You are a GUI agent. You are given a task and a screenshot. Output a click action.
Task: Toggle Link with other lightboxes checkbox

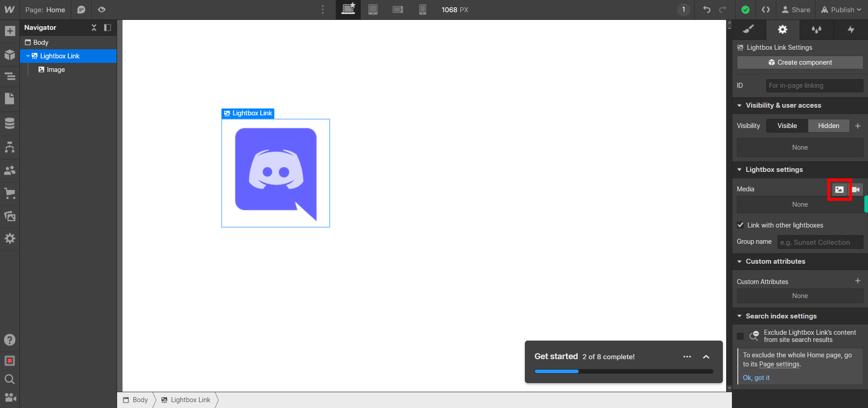pos(741,225)
